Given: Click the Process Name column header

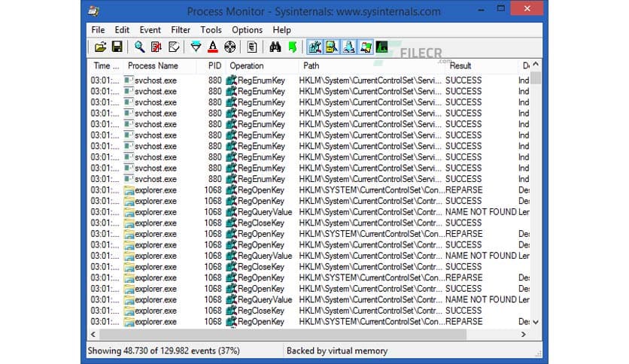Looking at the screenshot, I should (x=160, y=65).
